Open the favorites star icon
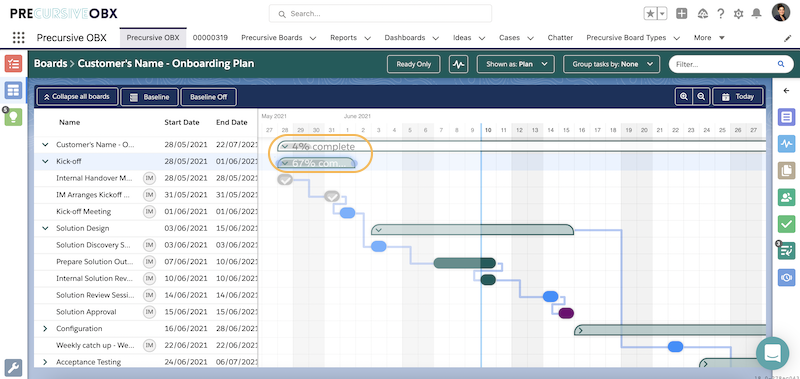 (x=651, y=14)
